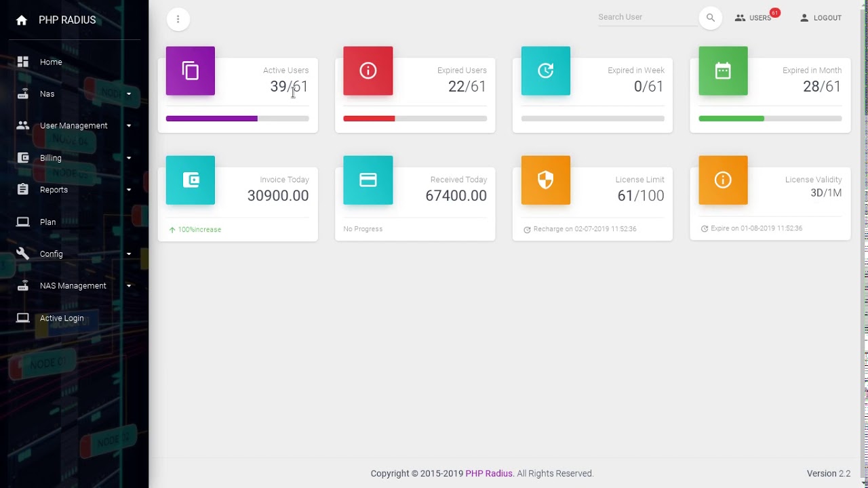Screen dimensions: 868x488
Task: Open the Active Login menu item
Action: tap(75, 318)
